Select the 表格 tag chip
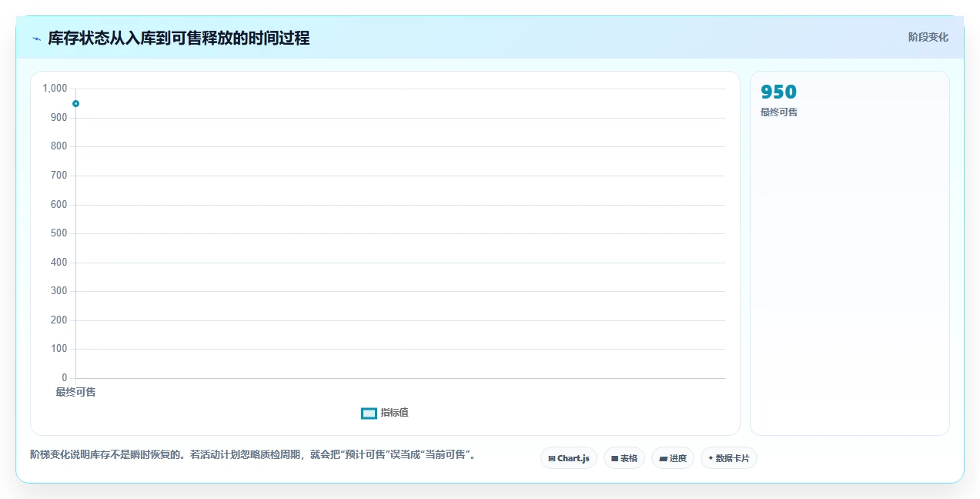 (624, 458)
